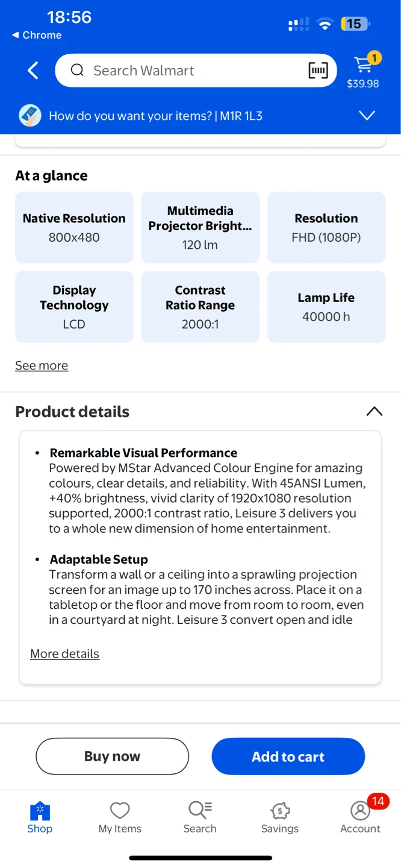Return to Chrome via back link
The image size is (401, 868).
click(x=37, y=35)
